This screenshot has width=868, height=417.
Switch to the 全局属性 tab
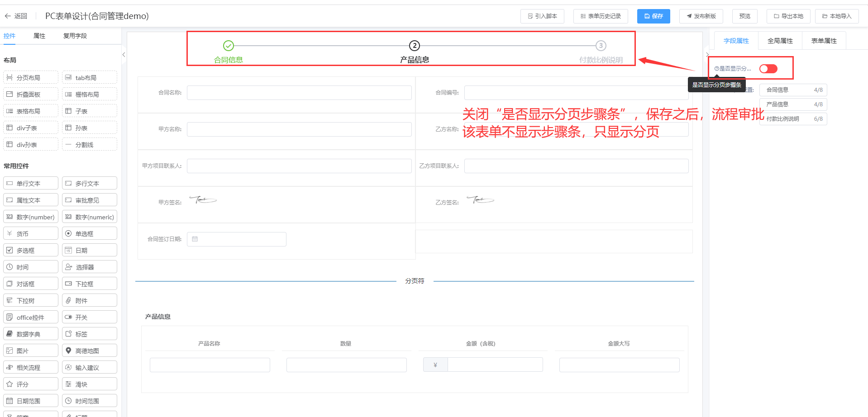pyautogui.click(x=780, y=41)
